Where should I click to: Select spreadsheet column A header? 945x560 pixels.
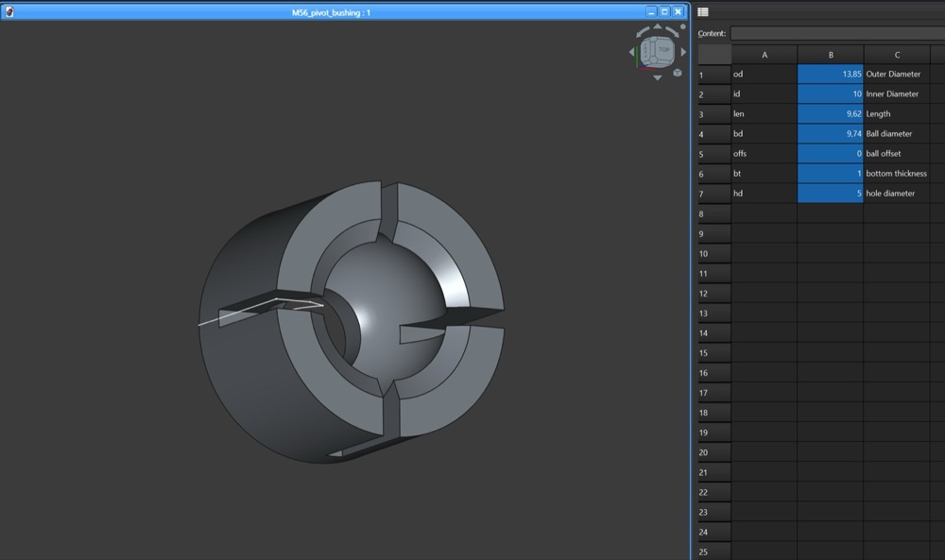(x=765, y=55)
